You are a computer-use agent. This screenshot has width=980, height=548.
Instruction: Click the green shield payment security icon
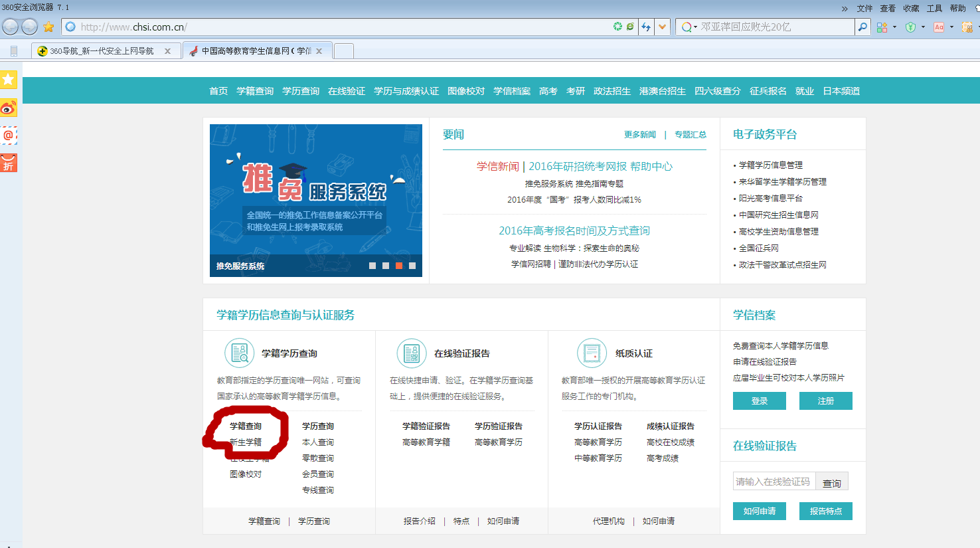(910, 27)
